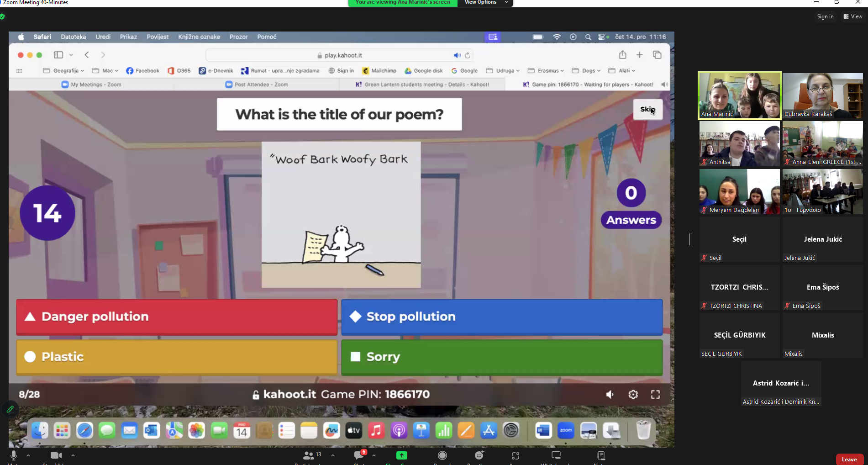Change the Zoom View layout
This screenshot has height=465, width=868.
[x=853, y=16]
